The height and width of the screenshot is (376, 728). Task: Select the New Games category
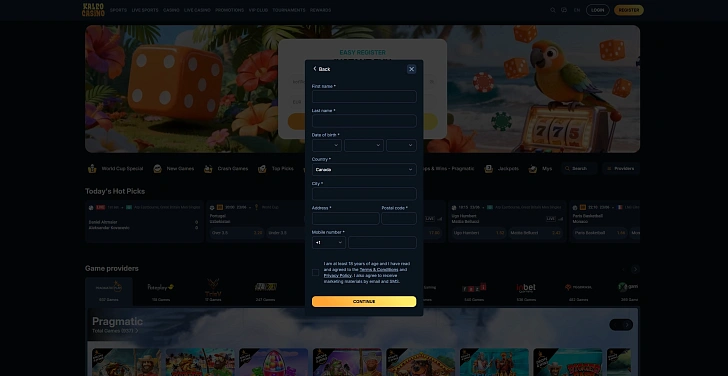click(180, 169)
